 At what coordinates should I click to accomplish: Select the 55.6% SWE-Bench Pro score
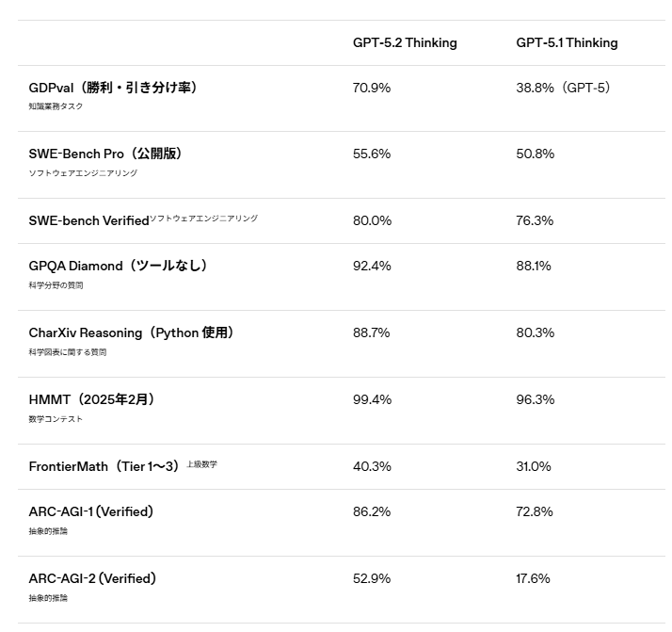(372, 154)
